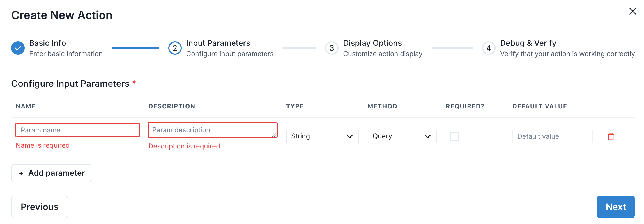Toggle the Required checkbox for parameter

click(454, 136)
